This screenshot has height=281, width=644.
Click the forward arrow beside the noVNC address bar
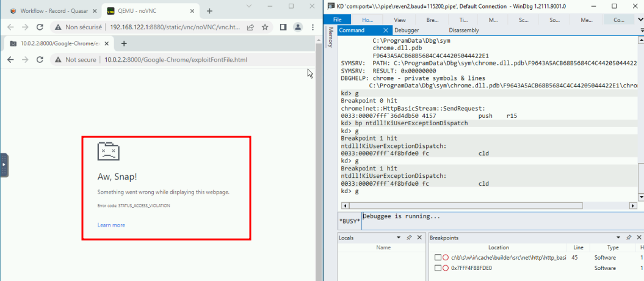tap(25, 27)
